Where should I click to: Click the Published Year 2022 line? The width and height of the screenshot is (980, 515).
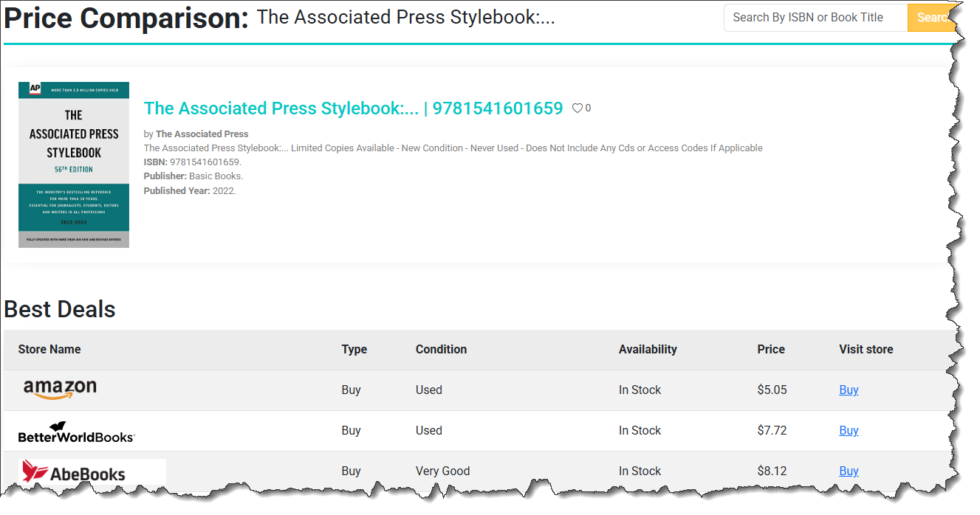[x=190, y=190]
